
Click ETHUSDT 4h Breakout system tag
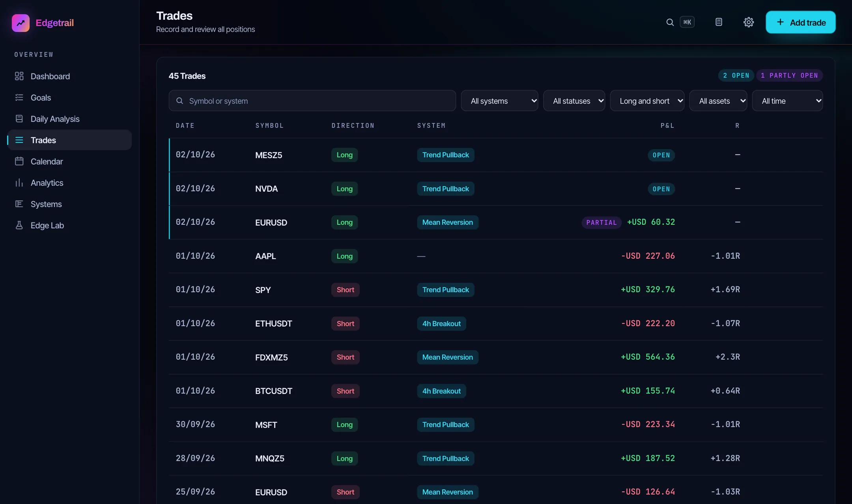pyautogui.click(x=441, y=324)
